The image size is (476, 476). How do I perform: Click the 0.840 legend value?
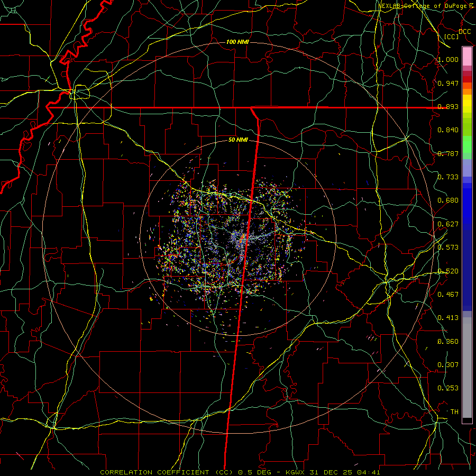(448, 130)
